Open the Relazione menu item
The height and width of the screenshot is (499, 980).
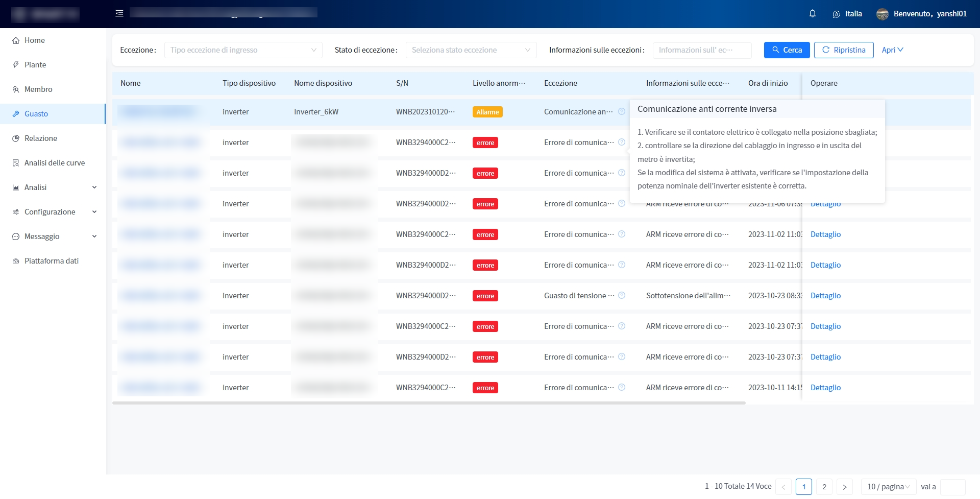[x=40, y=138]
